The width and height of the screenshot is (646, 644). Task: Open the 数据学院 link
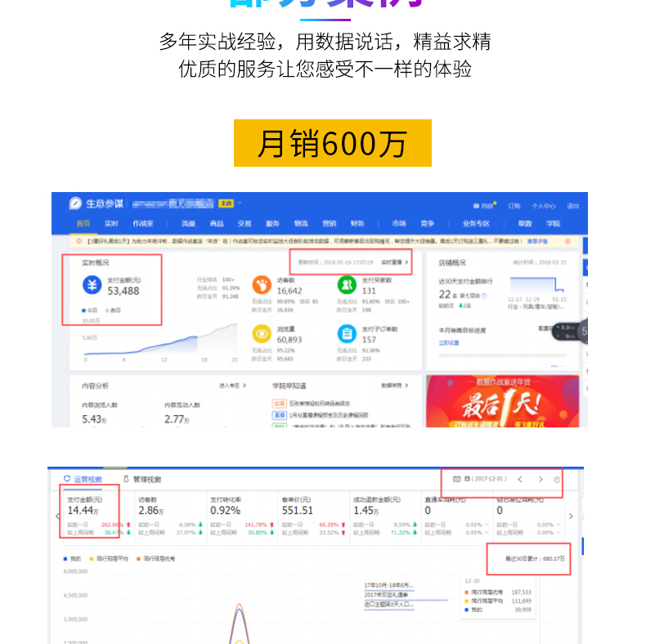(x=395, y=386)
